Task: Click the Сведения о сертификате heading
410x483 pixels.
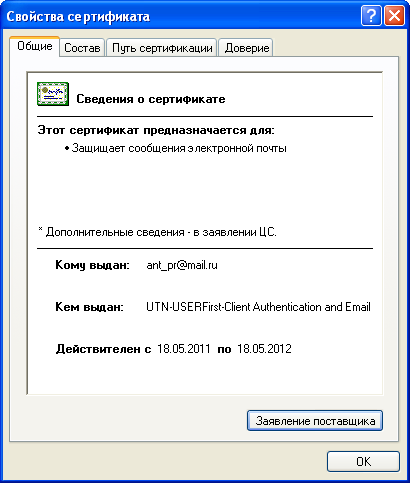Action: coord(151,99)
